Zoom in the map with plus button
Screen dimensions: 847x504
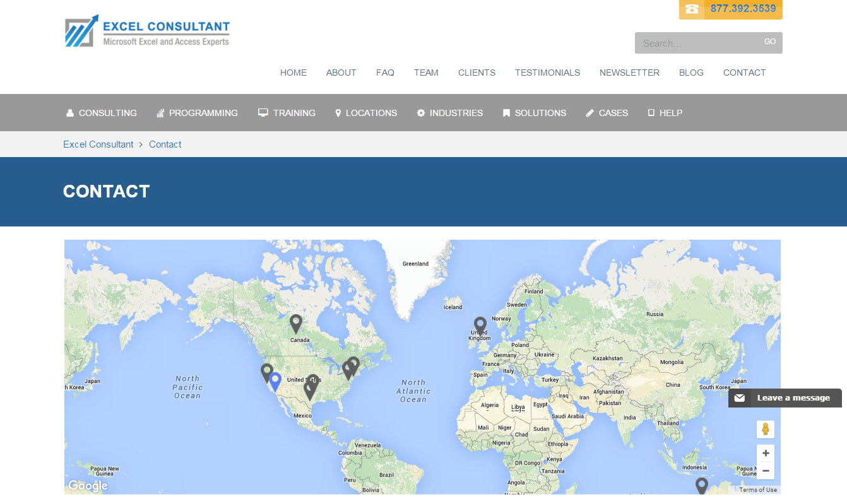click(765, 453)
